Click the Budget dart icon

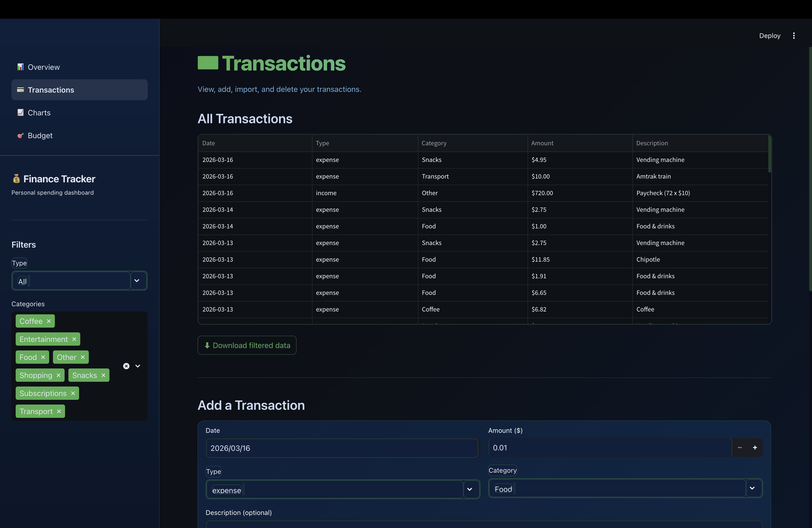pyautogui.click(x=20, y=135)
